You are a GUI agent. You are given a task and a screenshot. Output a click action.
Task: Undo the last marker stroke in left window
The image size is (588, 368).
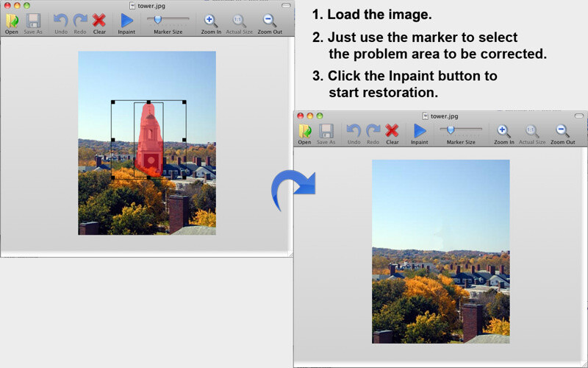(61, 24)
